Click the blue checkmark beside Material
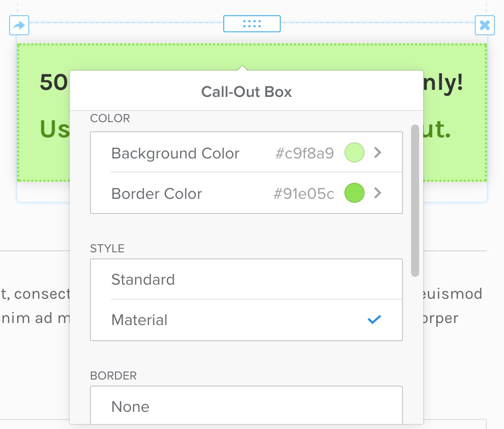This screenshot has width=504, height=429. (x=374, y=319)
